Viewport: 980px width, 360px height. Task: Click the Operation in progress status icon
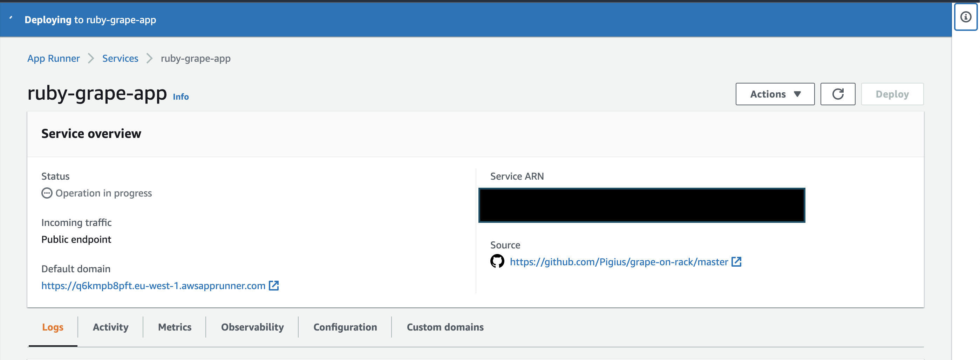(x=46, y=193)
